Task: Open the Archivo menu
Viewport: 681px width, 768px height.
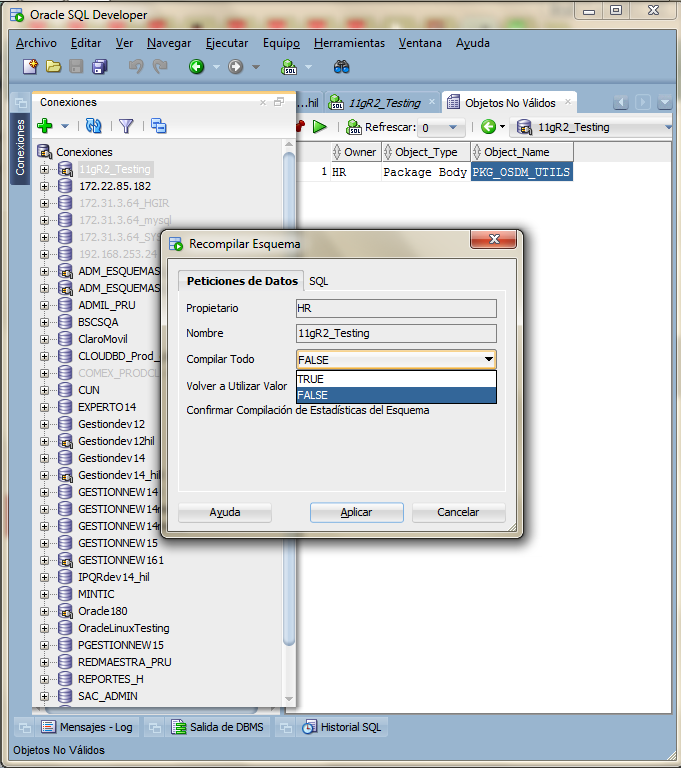Action: click(36, 43)
